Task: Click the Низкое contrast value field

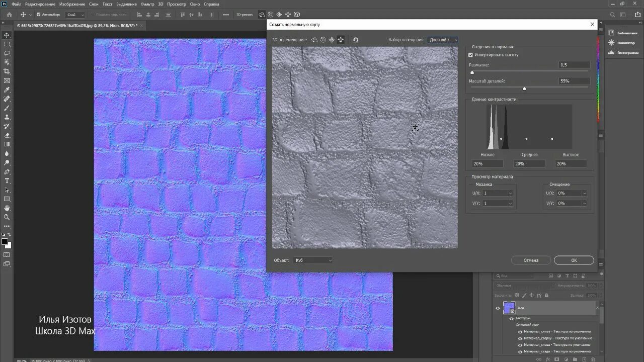Action: 488,164
